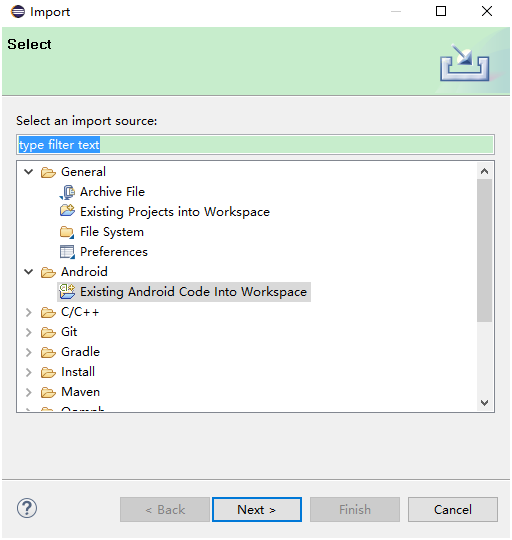This screenshot has width=512, height=540.
Task: Collapse the Android category
Action: click(29, 272)
